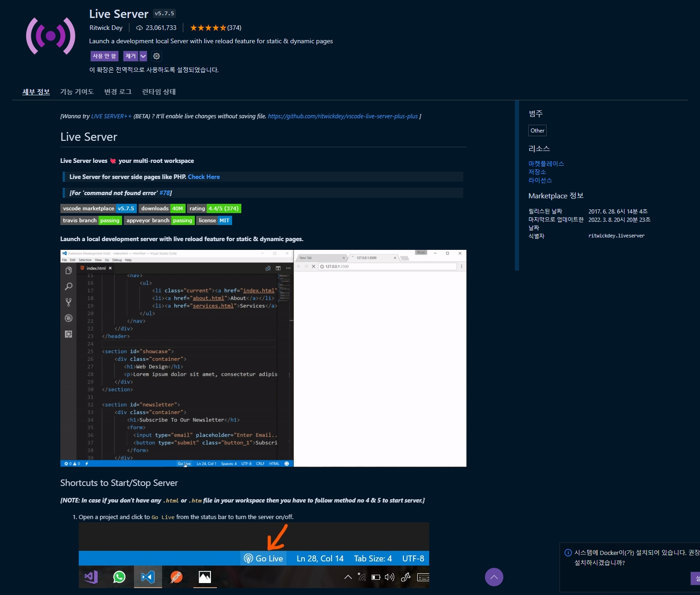Click the Shortcuts to Start/Stop Server heading
Screen dimensions: 700x595
119,483
